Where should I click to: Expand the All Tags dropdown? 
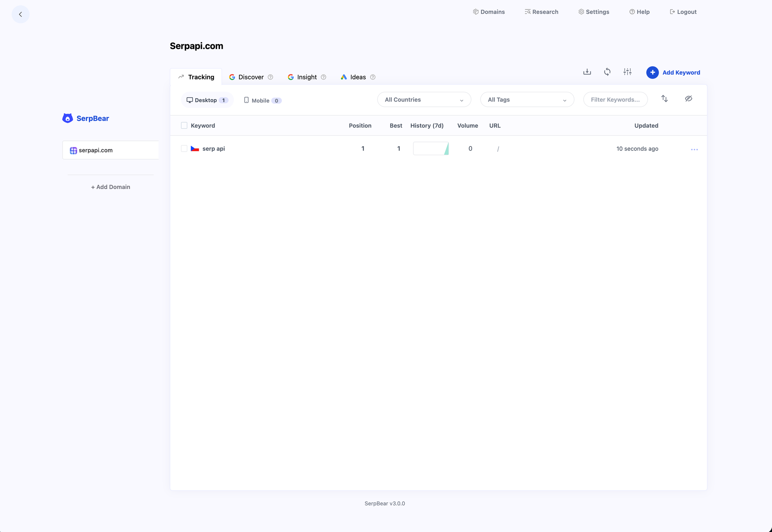[x=527, y=100]
